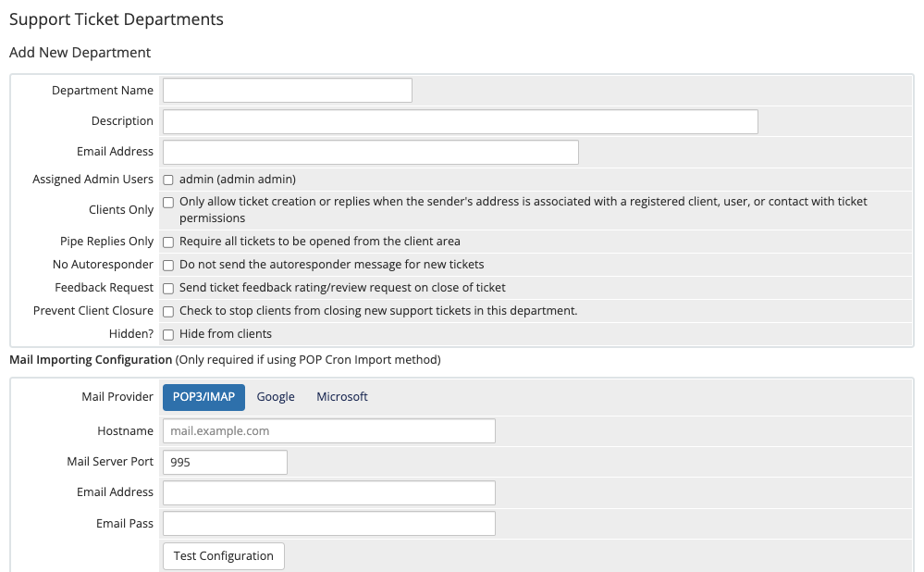Click the 'Mail Importing Configuration' label text
Image resolution: width=924 pixels, height=572 pixels.
(x=91, y=360)
